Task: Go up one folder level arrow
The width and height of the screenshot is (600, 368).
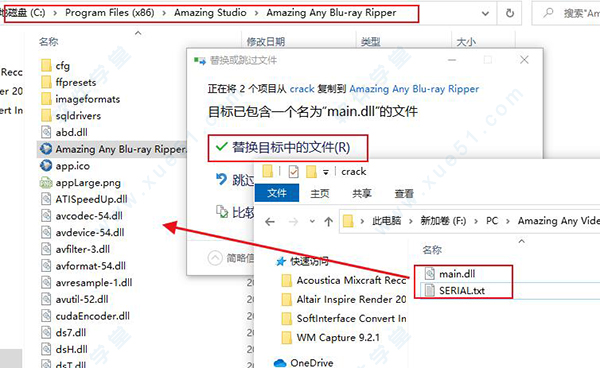Action: coord(328,221)
